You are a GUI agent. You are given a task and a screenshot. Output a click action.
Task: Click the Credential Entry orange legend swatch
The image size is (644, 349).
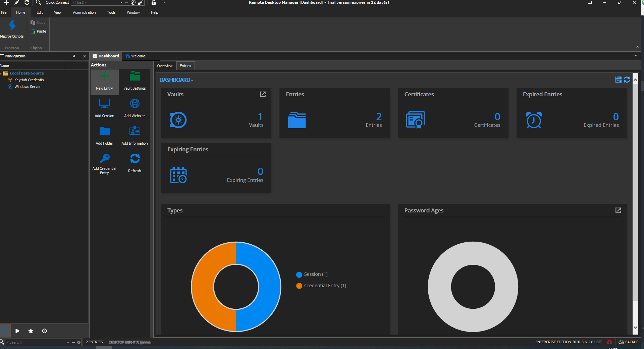click(x=299, y=286)
